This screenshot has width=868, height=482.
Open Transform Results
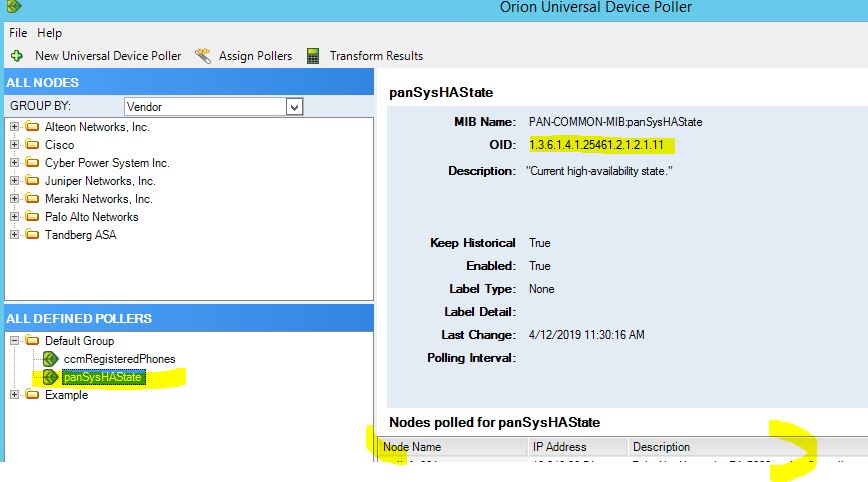pyautogui.click(x=376, y=56)
